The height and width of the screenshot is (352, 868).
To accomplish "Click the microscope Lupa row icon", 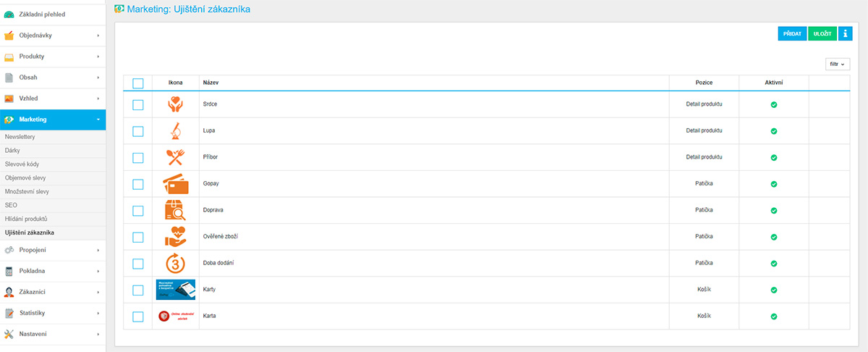I will coord(175,131).
